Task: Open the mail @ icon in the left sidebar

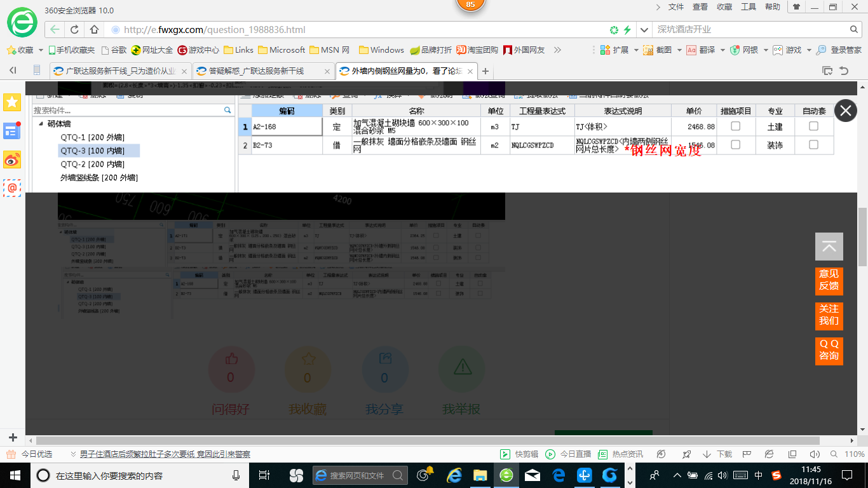Action: pos(12,188)
